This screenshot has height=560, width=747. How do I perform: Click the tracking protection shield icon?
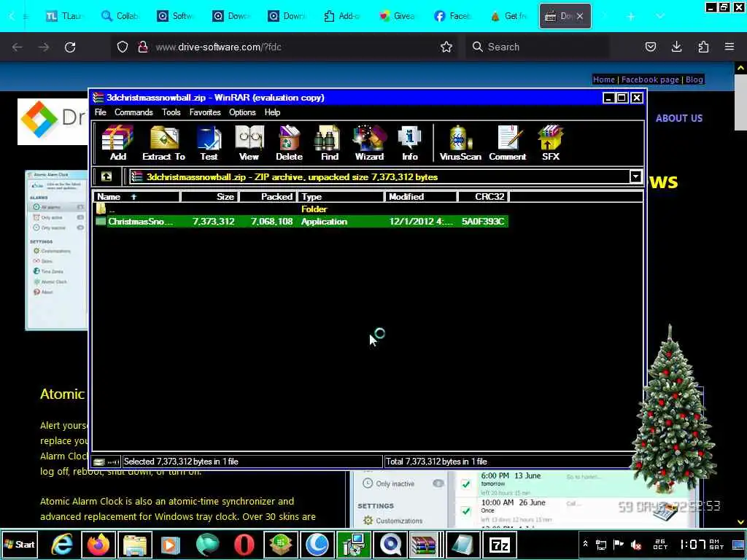(123, 47)
